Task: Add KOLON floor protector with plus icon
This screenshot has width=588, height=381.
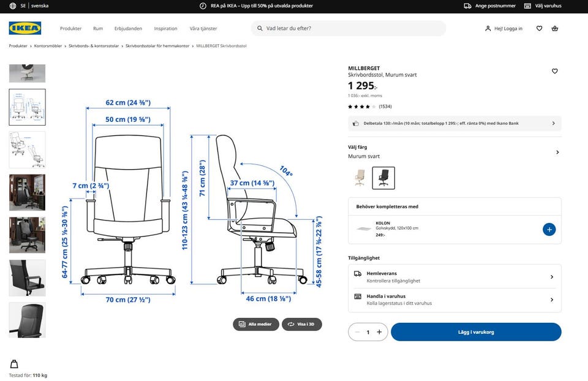Action: coord(549,230)
